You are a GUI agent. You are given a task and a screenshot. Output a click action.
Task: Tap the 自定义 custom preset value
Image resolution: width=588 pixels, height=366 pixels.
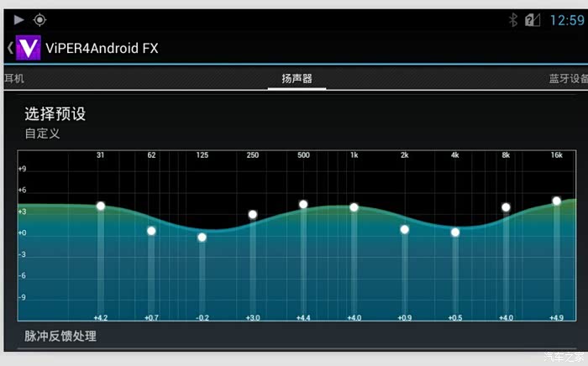42,133
